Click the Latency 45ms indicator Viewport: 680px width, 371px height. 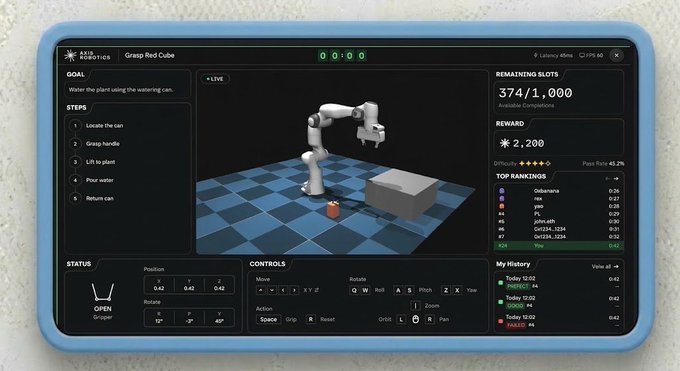(x=553, y=56)
